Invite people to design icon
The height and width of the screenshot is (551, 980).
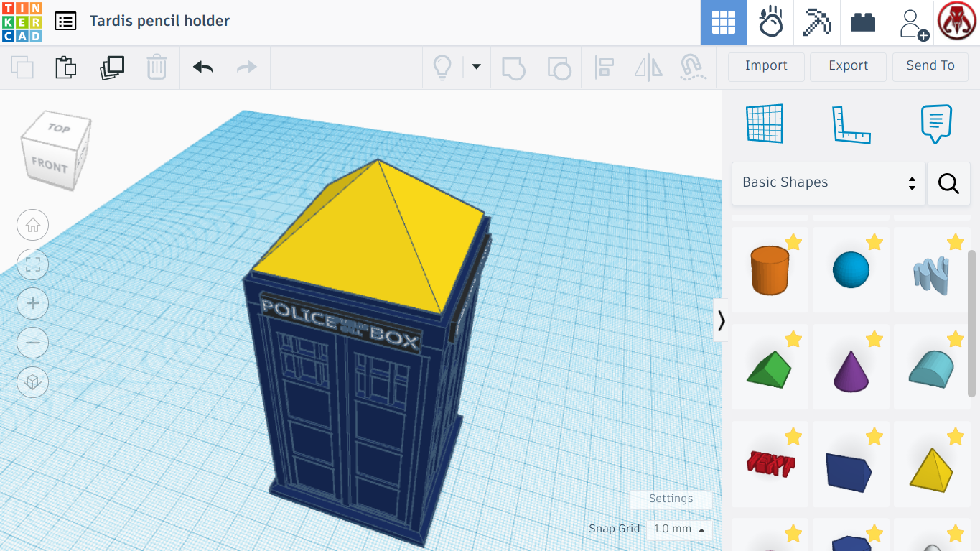[x=913, y=24]
